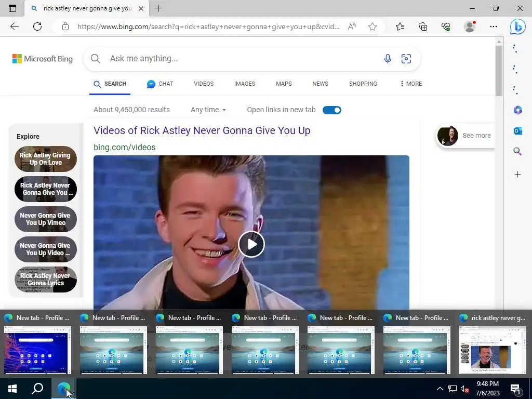Screen dimensions: 532x399
Task: Toggle Open links in new tab switch
Action: point(332,110)
